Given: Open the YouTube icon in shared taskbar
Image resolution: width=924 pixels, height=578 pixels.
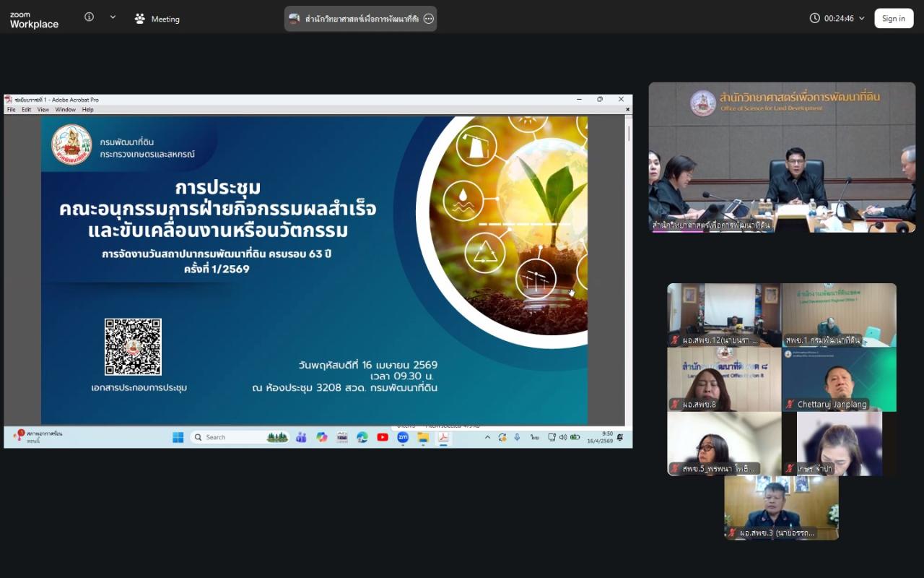Looking at the screenshot, I should (383, 437).
